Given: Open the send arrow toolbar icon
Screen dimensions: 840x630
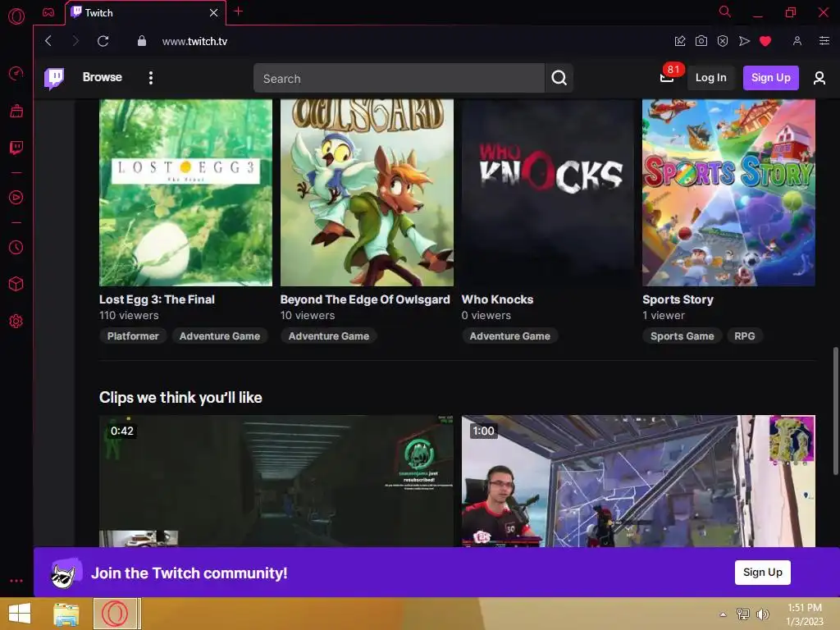Looking at the screenshot, I should coord(744,41).
